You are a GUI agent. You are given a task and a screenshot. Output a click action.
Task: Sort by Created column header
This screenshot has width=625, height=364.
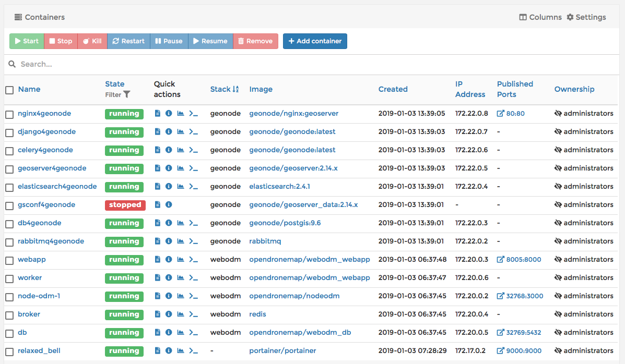click(x=393, y=89)
